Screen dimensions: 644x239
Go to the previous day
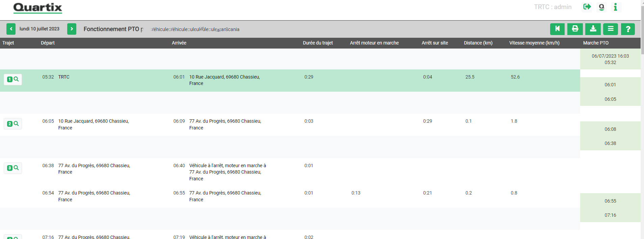[x=11, y=29]
